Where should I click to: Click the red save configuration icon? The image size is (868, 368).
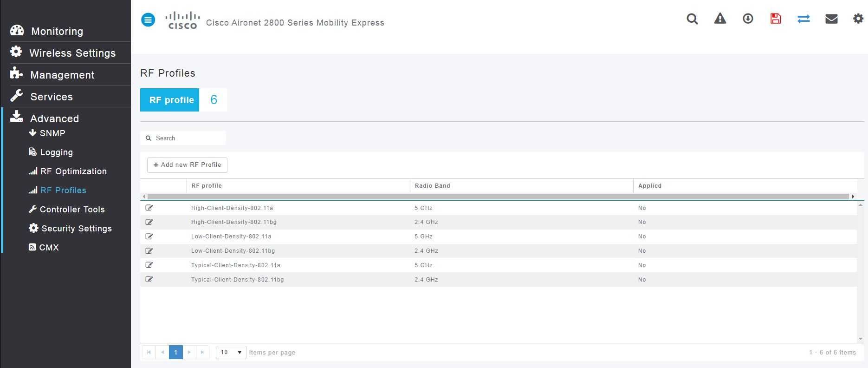click(776, 19)
